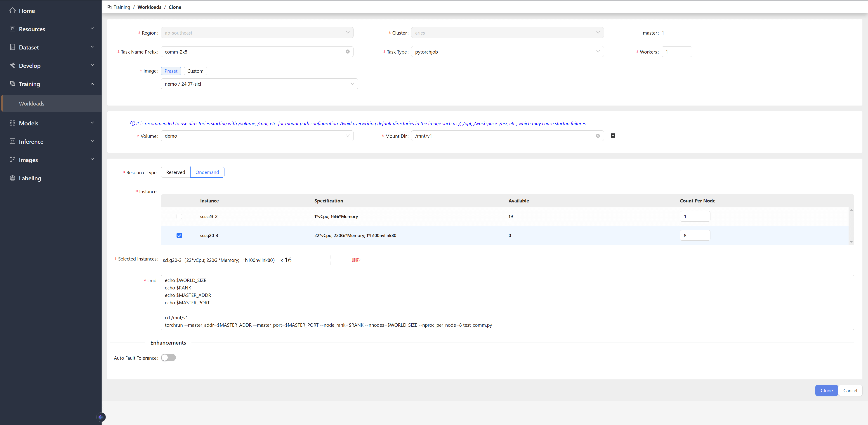Click the Specification column header
This screenshot has height=425, width=868.
pos(328,201)
